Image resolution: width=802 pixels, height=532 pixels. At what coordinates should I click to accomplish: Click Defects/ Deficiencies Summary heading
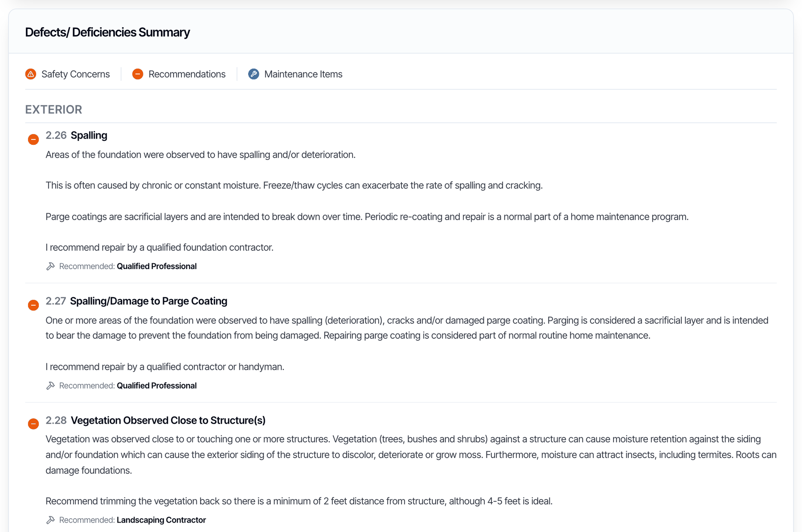(107, 32)
